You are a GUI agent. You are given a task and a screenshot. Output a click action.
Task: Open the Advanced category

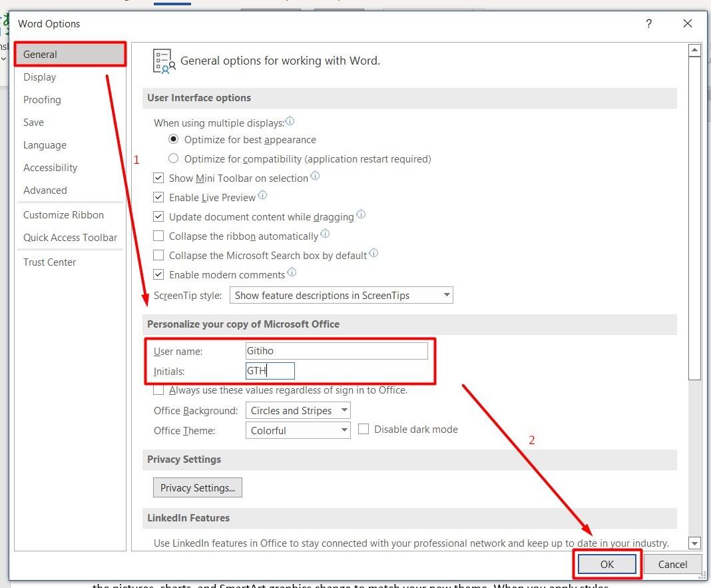70,190
